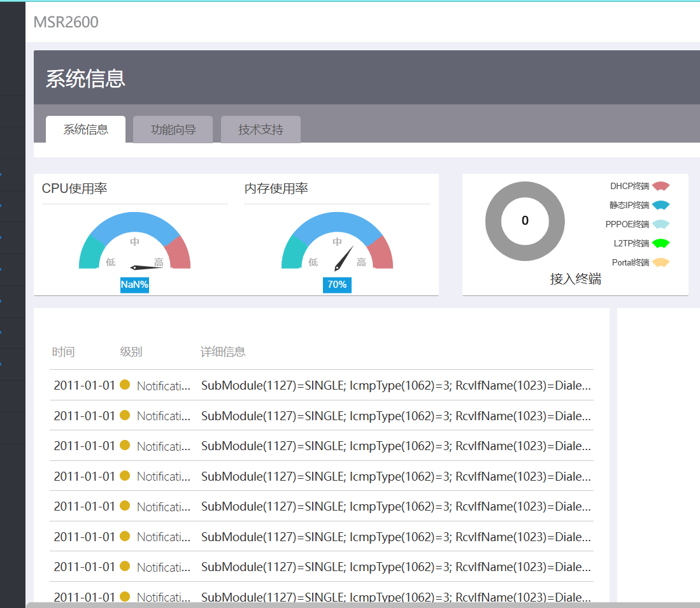
Task: Click the pale blue PPPOE终端 legend icon
Action: 661,225
